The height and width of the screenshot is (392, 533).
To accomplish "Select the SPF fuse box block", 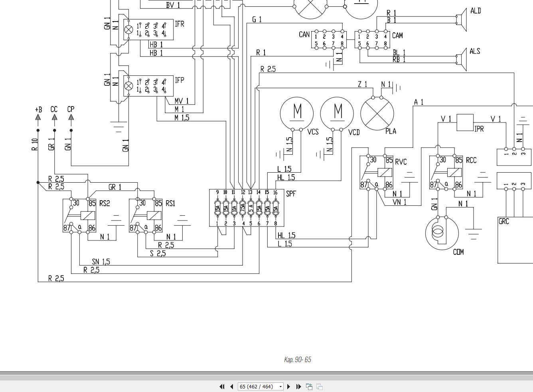I will [x=247, y=208].
